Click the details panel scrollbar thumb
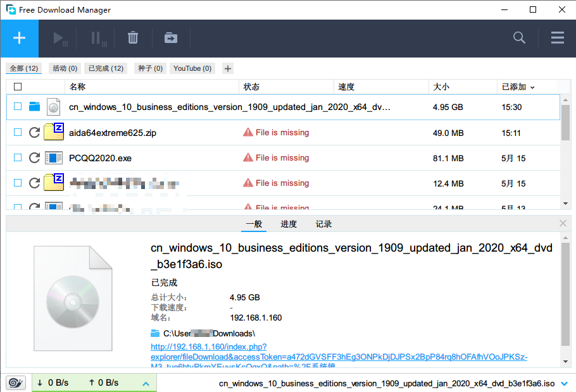Image resolution: width=576 pixels, height=392 pixels. (565, 295)
